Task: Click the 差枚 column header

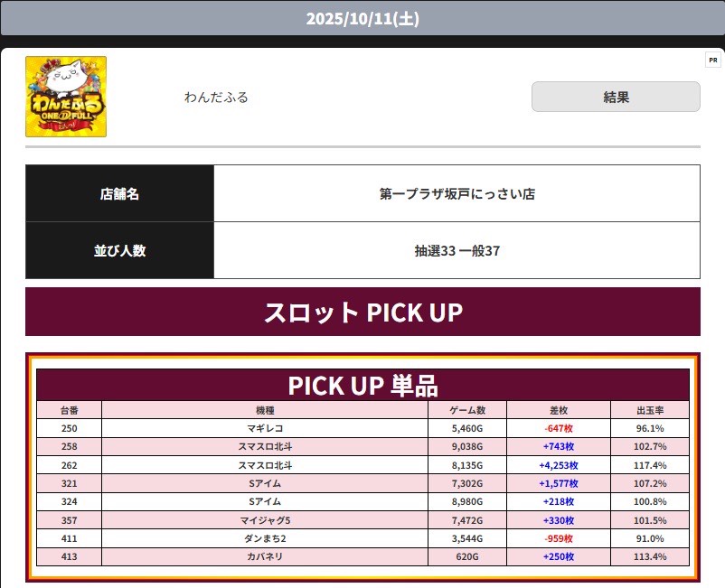Action: [559, 410]
